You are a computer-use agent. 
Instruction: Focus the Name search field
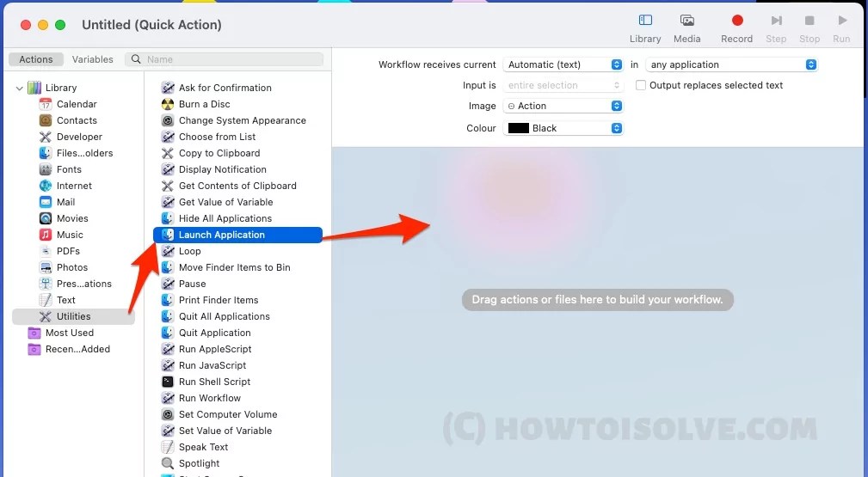tap(225, 59)
